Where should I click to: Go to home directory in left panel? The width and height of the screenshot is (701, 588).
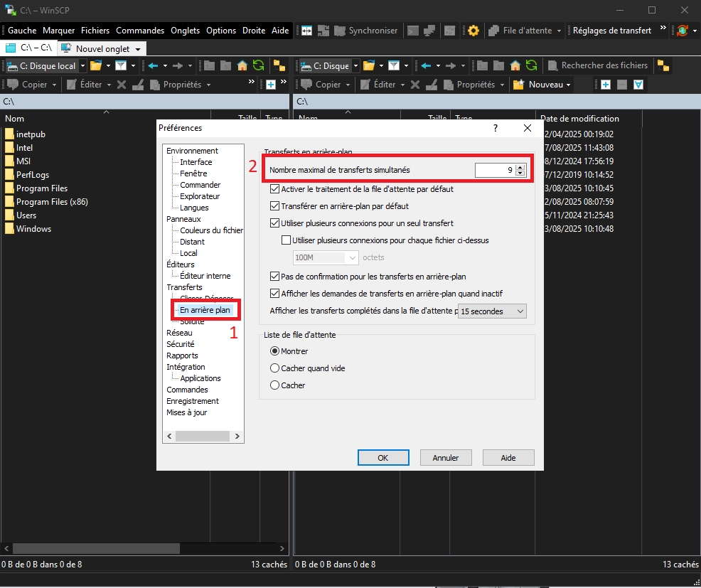click(242, 65)
